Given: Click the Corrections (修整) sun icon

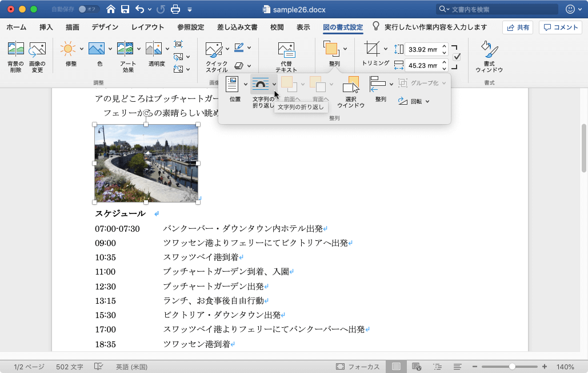Looking at the screenshot, I should coord(68,49).
